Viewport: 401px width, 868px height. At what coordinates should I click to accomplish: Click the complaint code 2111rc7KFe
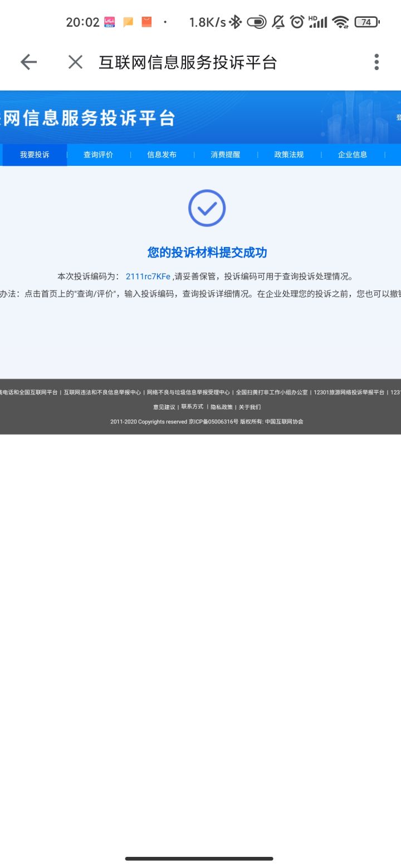tap(148, 277)
